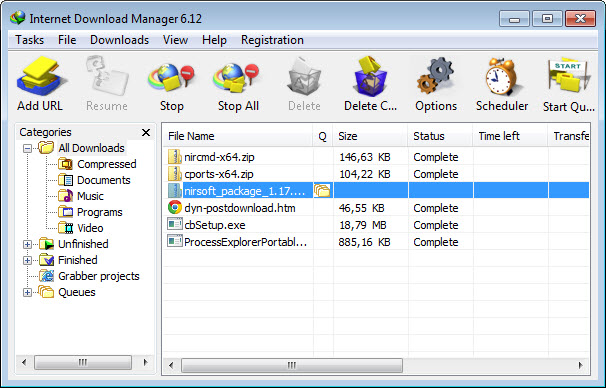
Task: Click categories scrollbar left arrow
Action: 24,362
